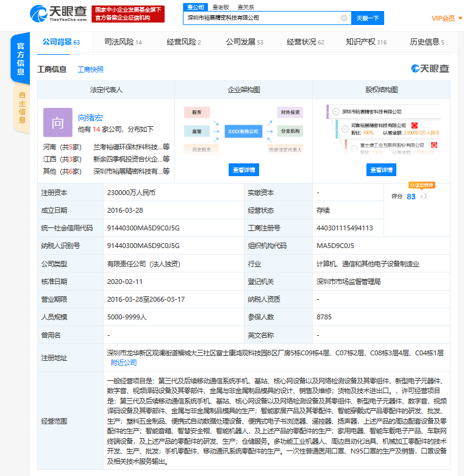Select the 官方信息 side tab
The width and height of the screenshot is (464, 476).
20,59
